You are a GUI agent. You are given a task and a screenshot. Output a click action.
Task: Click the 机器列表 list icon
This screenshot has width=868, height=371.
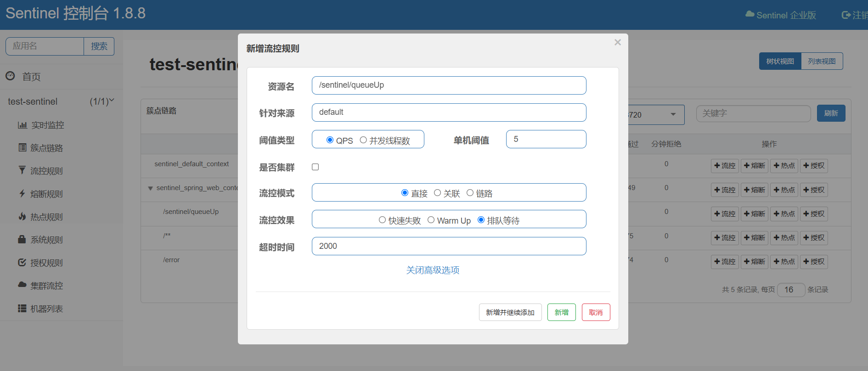[22, 309]
